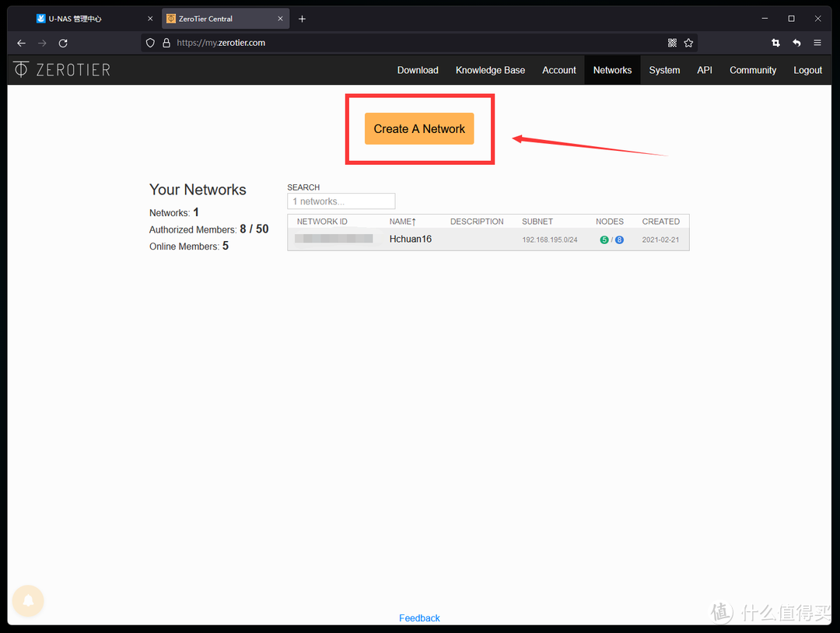The height and width of the screenshot is (633, 840).
Task: Click the blue authorized nodes badge
Action: pos(619,240)
